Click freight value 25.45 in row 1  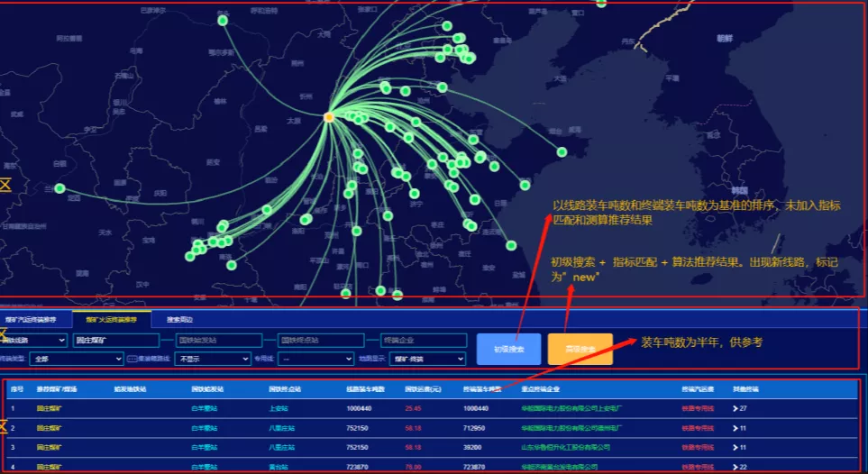pyautogui.click(x=413, y=408)
